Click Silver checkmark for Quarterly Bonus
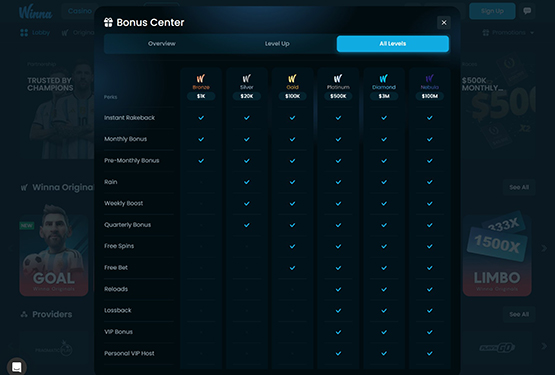 pos(246,225)
